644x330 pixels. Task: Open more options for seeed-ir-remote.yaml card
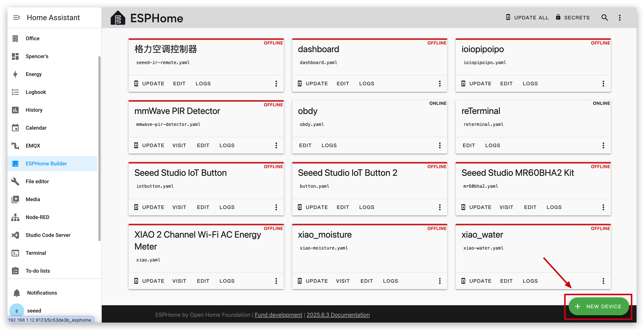coord(276,83)
